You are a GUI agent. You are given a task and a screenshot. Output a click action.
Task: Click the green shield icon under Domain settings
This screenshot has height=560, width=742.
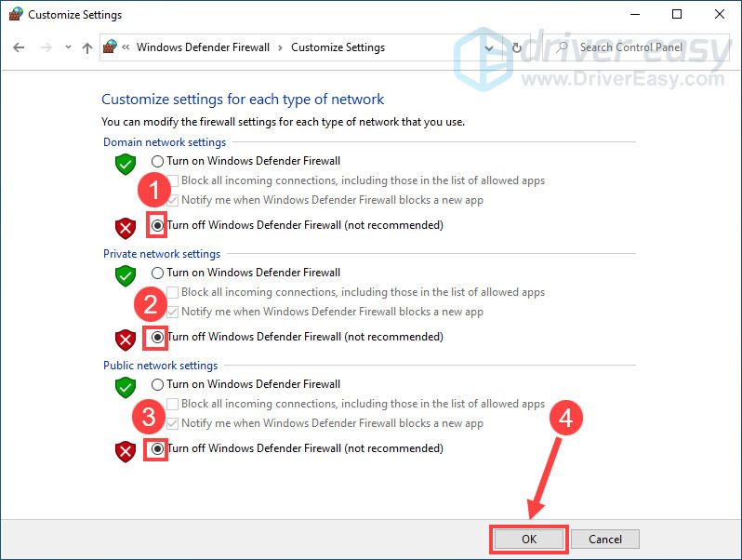point(125,165)
